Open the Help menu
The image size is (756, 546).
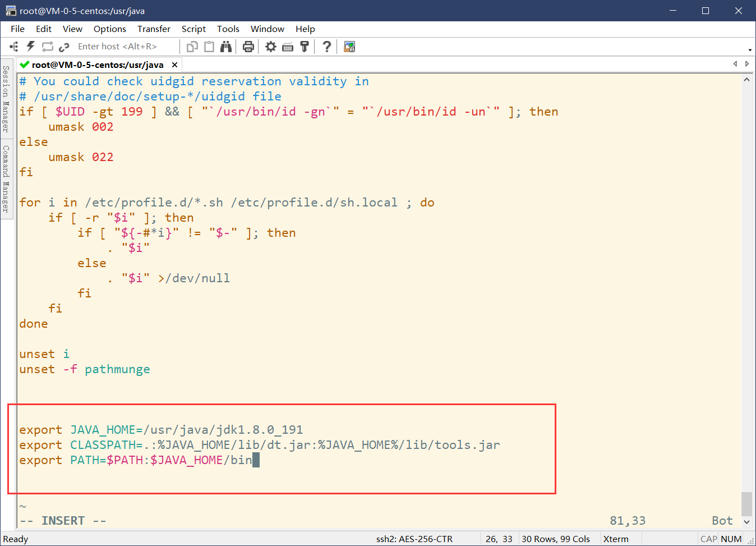click(305, 29)
